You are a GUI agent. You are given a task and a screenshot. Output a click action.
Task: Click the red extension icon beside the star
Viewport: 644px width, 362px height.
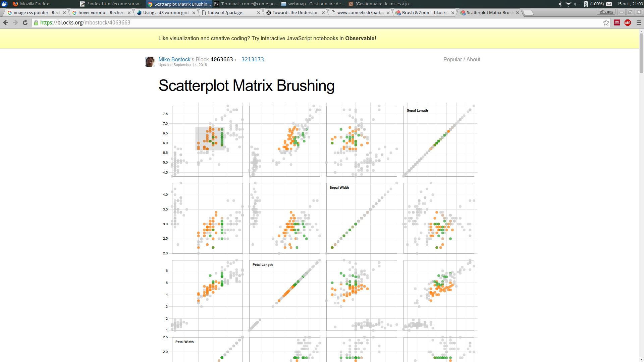coord(617,22)
